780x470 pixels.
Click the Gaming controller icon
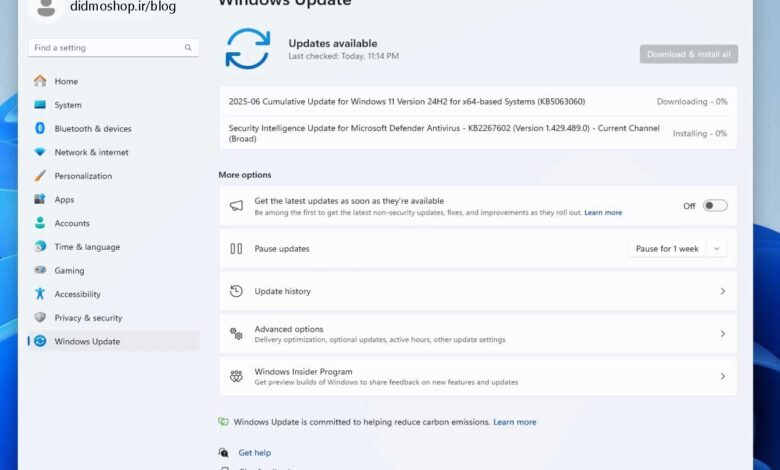[x=40, y=270]
